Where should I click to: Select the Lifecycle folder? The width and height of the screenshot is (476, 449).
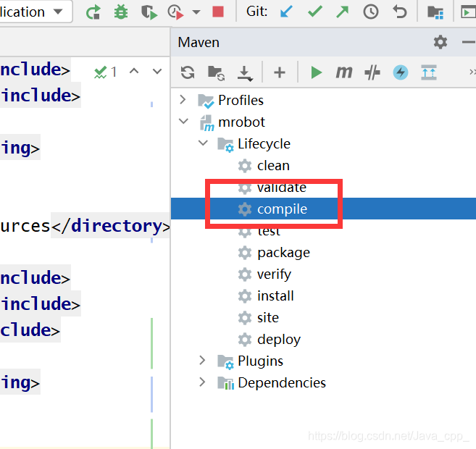264,144
